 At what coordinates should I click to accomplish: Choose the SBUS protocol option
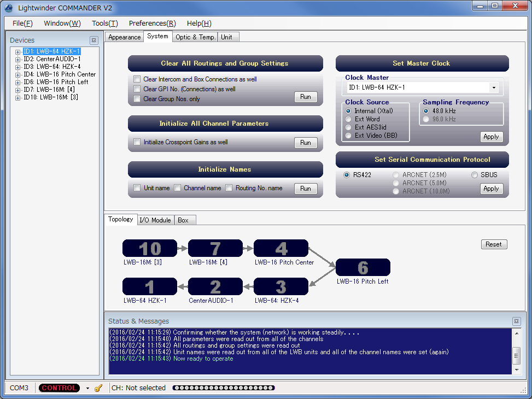(x=475, y=175)
